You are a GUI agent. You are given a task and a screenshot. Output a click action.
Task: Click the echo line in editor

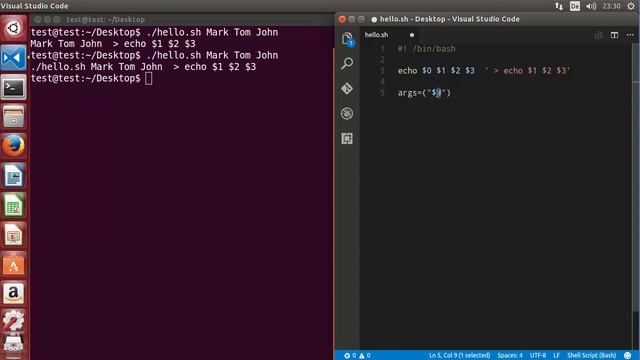(x=484, y=71)
